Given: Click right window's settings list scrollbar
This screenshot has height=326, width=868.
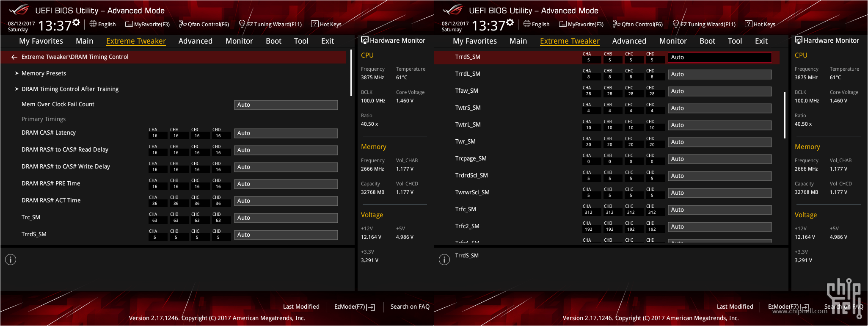Looking at the screenshot, I should 785,115.
